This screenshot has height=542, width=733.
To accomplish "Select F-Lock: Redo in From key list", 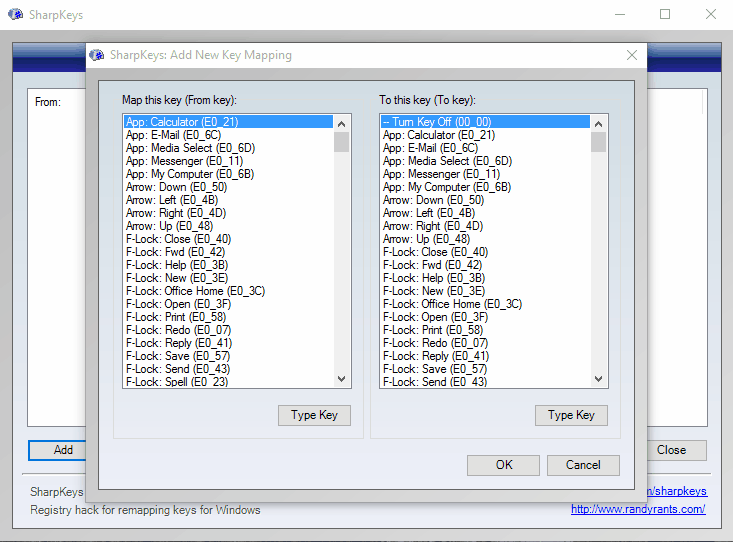I will click(x=229, y=330).
